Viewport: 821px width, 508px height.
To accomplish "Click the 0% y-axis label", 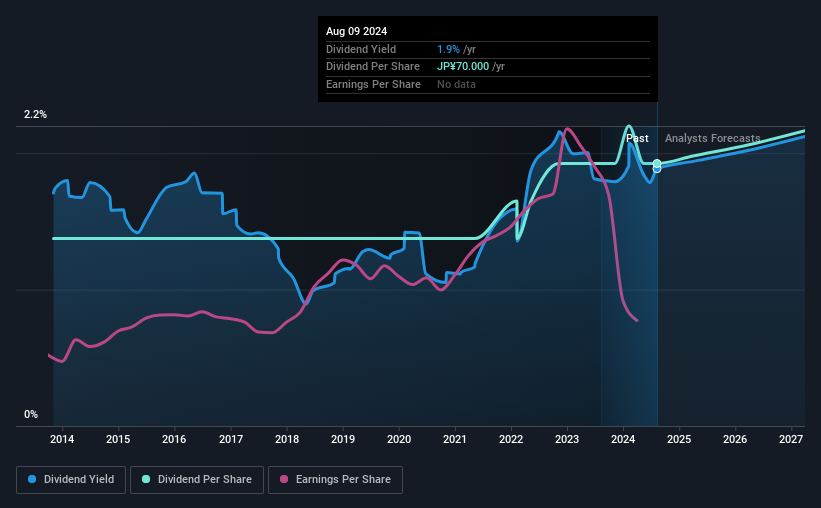I will click(31, 414).
